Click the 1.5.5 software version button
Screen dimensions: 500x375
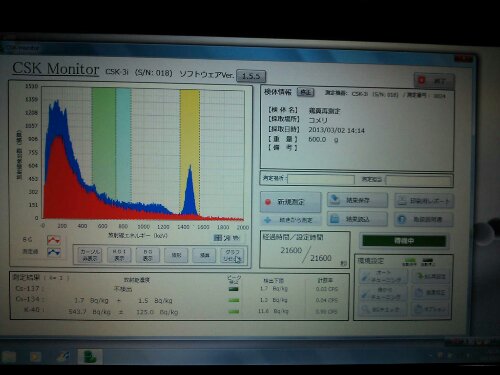point(251,76)
